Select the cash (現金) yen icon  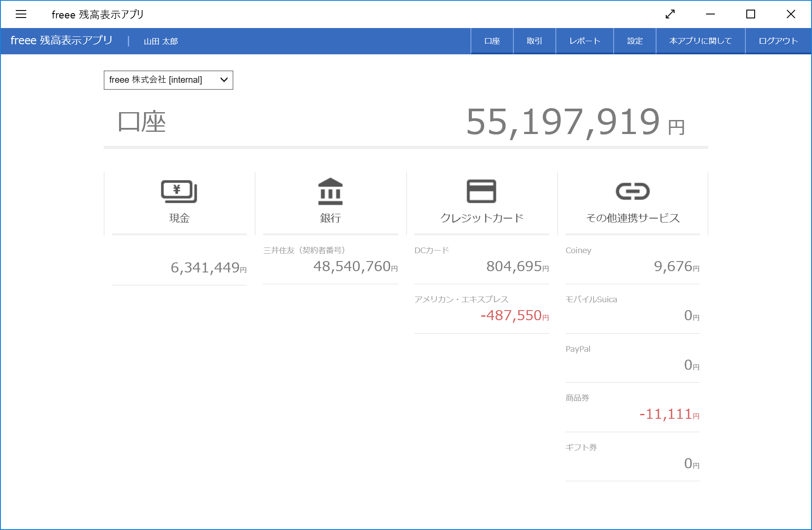pyautogui.click(x=179, y=191)
